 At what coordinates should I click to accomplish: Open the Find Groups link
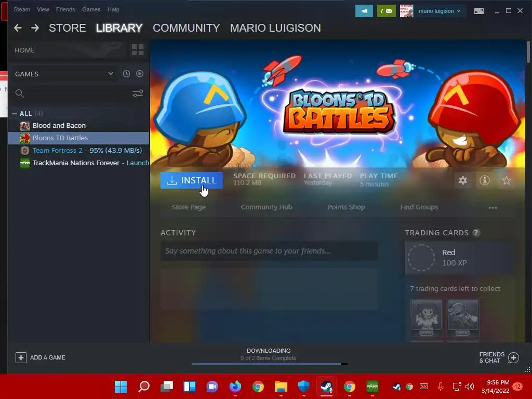click(419, 207)
